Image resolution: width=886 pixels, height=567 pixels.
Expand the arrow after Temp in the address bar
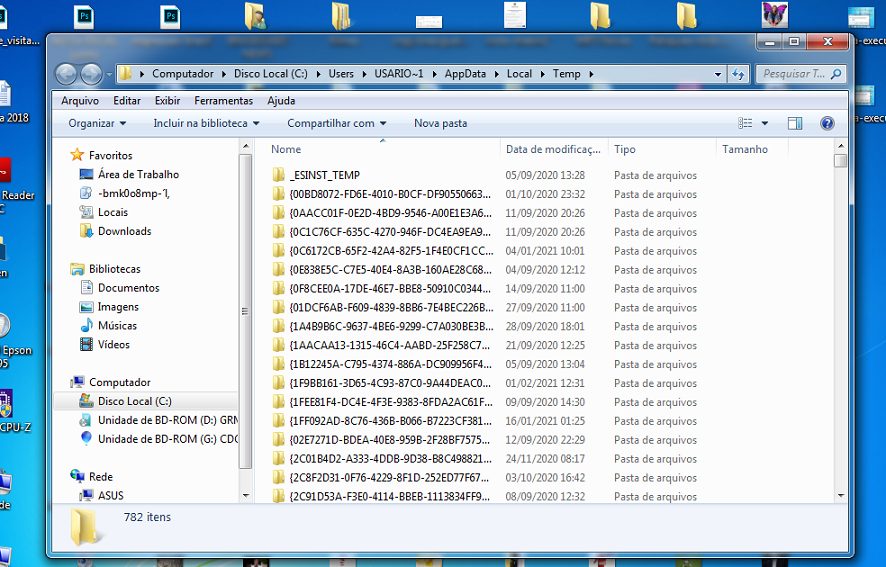tap(592, 74)
